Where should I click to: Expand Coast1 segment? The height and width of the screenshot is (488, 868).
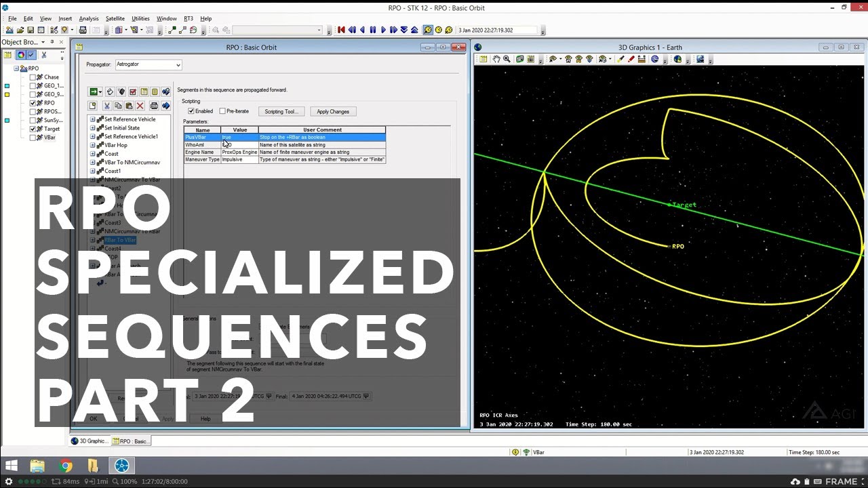point(92,171)
